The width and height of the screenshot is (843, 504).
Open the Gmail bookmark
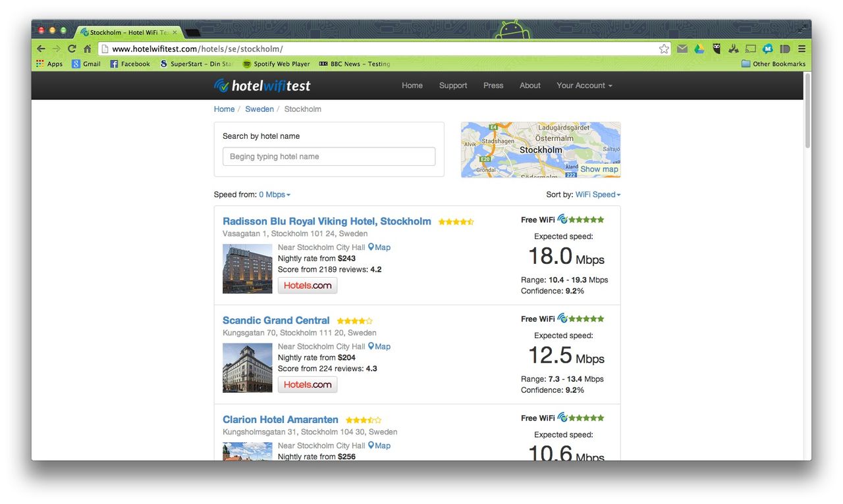click(86, 64)
